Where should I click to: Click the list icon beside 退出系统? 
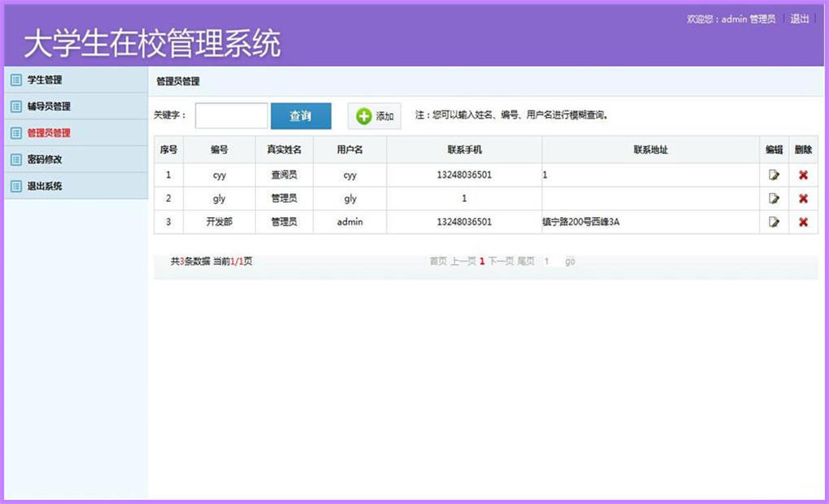16,186
